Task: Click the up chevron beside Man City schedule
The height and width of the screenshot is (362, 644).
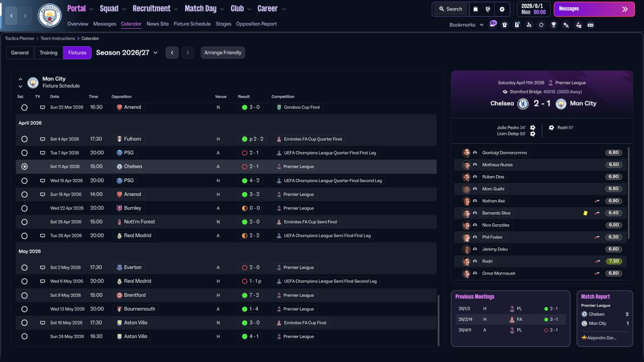Action: click(x=21, y=79)
